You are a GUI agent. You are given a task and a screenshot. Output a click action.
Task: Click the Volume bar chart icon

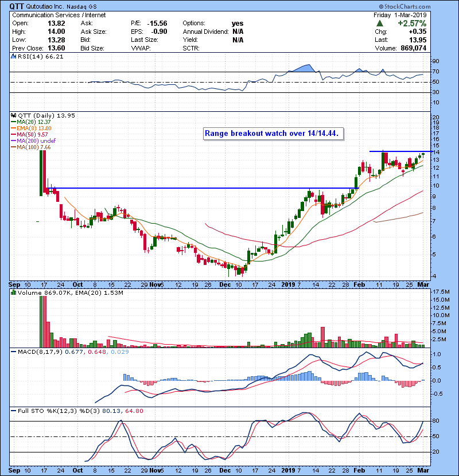click(13, 292)
